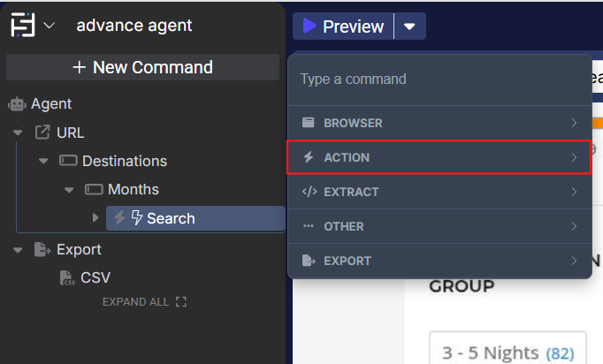
Task: Select the Destinations item in the tree
Action: tap(124, 161)
